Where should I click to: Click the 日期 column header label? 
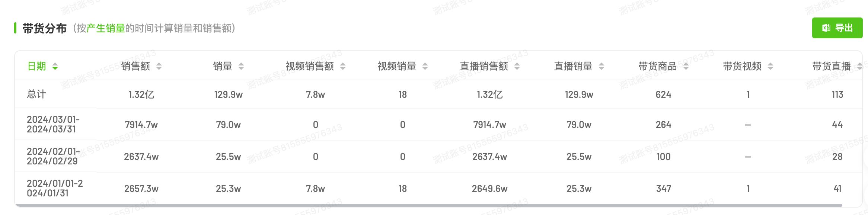tap(36, 67)
